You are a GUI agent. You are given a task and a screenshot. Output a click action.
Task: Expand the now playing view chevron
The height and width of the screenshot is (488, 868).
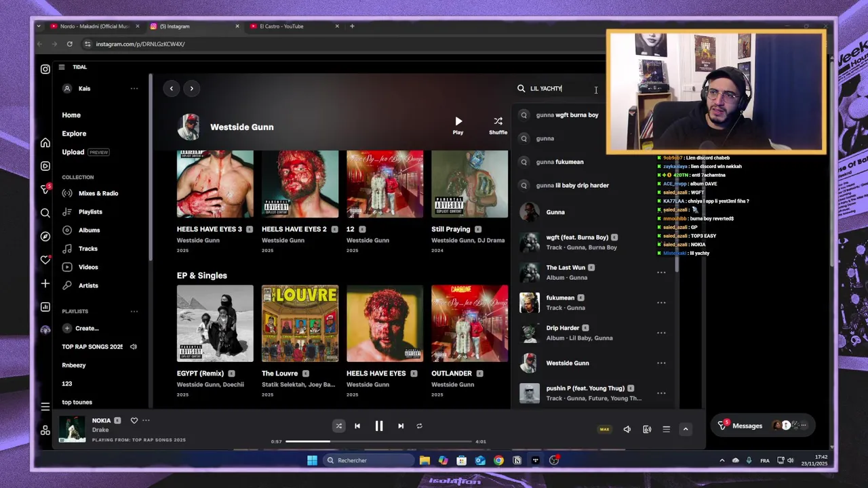pyautogui.click(x=686, y=429)
